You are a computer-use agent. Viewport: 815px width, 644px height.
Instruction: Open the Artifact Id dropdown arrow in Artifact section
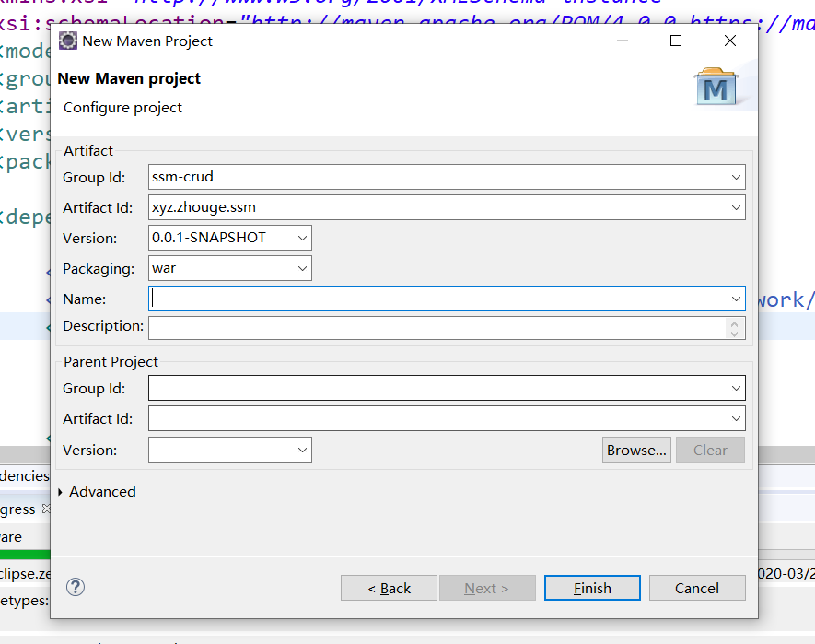(x=736, y=207)
